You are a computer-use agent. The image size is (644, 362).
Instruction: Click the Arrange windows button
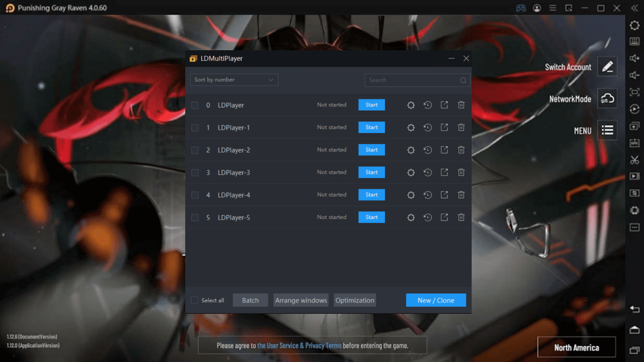[301, 300]
